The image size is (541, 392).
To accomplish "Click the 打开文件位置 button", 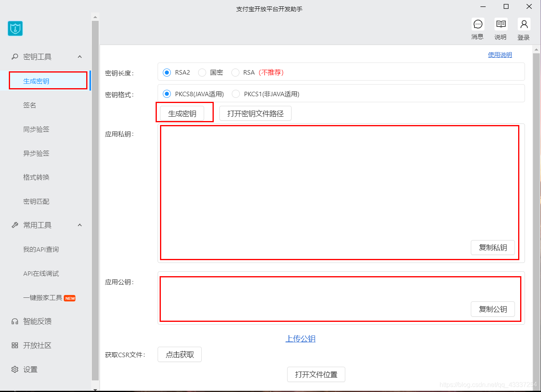I will click(316, 374).
